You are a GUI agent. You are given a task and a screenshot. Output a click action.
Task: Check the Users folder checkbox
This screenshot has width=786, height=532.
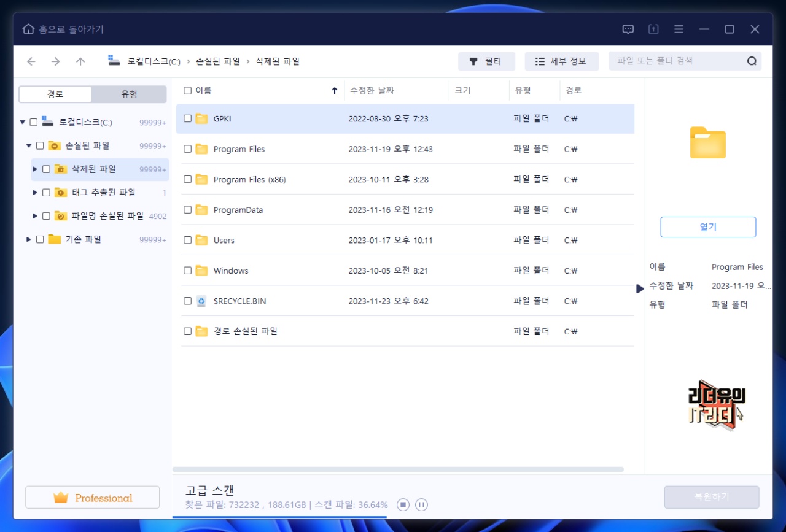click(x=188, y=241)
